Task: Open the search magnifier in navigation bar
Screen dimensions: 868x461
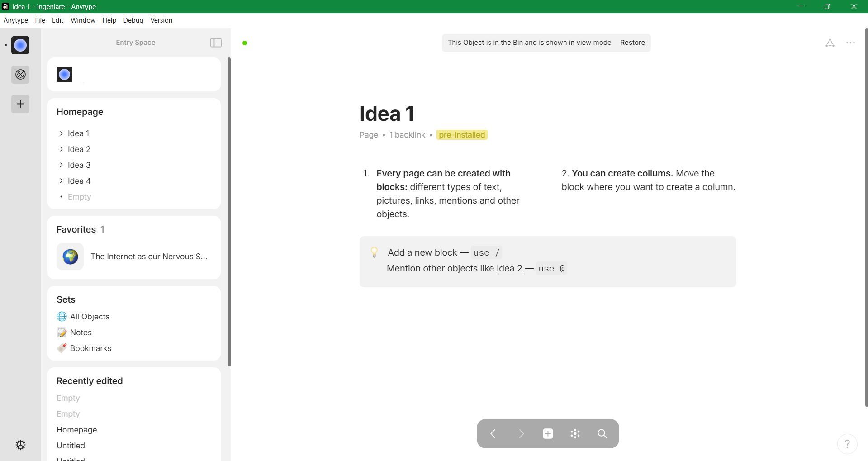Action: (602, 434)
